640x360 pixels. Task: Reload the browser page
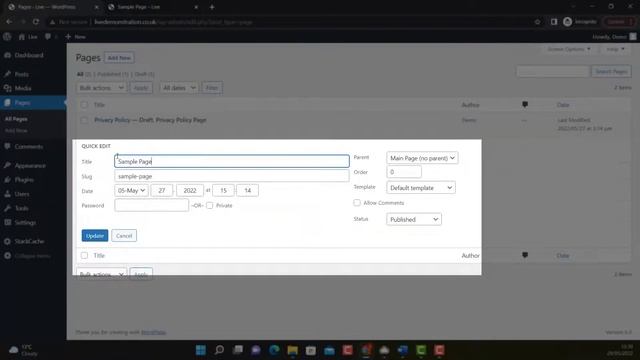point(36,22)
